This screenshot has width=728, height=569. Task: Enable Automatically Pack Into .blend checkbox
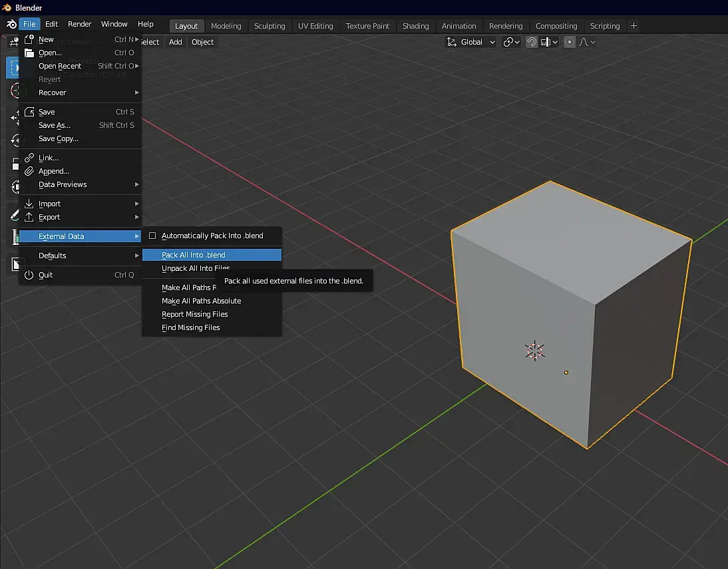pyautogui.click(x=152, y=236)
